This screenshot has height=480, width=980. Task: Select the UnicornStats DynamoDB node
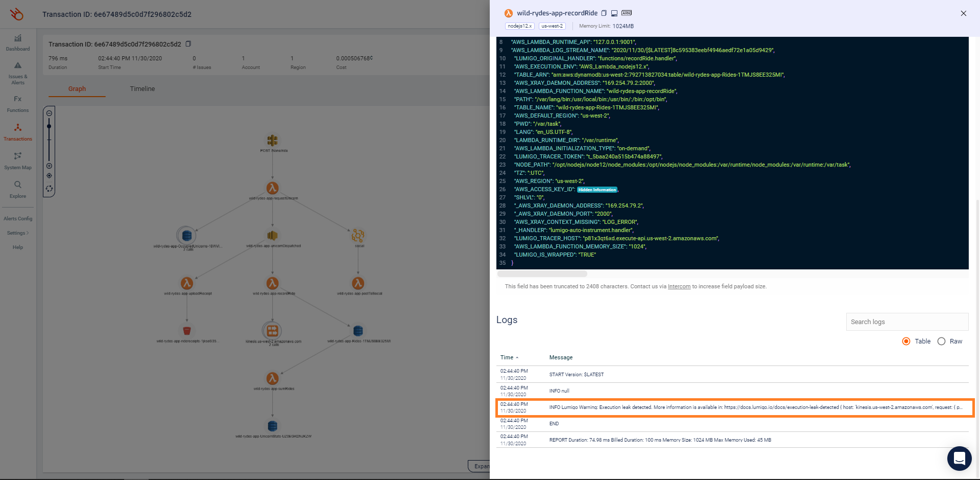click(273, 426)
